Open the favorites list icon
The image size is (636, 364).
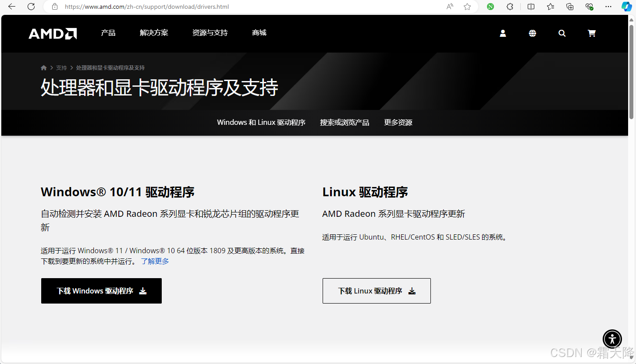tap(551, 7)
